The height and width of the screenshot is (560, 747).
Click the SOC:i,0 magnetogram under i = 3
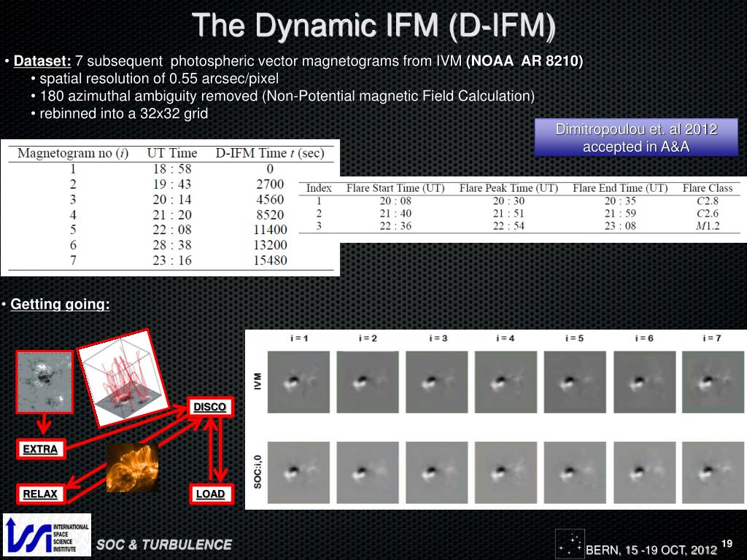[x=437, y=472]
